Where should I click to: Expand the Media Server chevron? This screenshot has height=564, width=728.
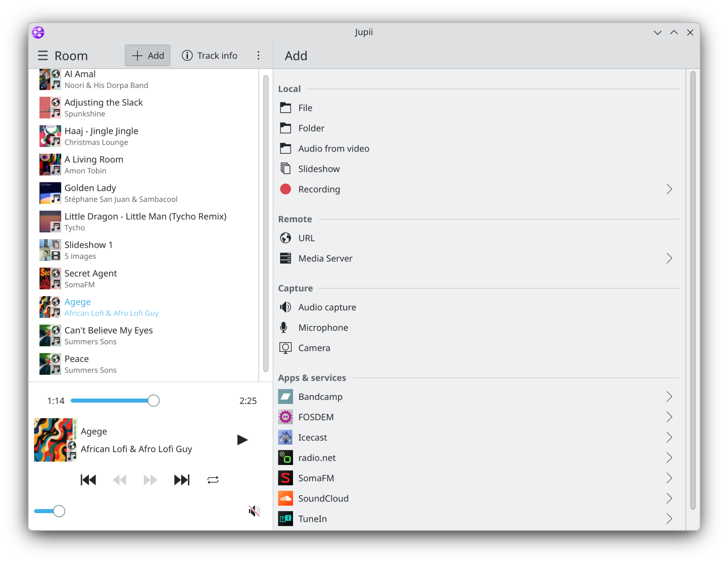[x=669, y=258]
